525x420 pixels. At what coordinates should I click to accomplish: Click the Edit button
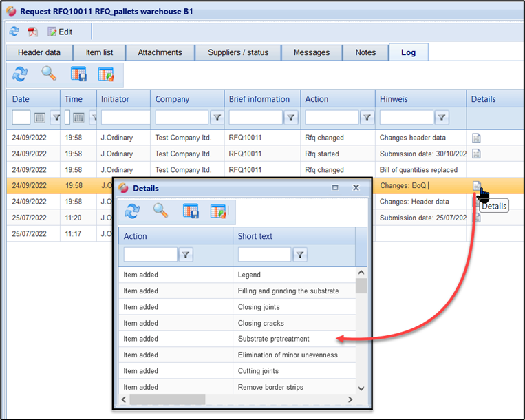click(x=59, y=32)
